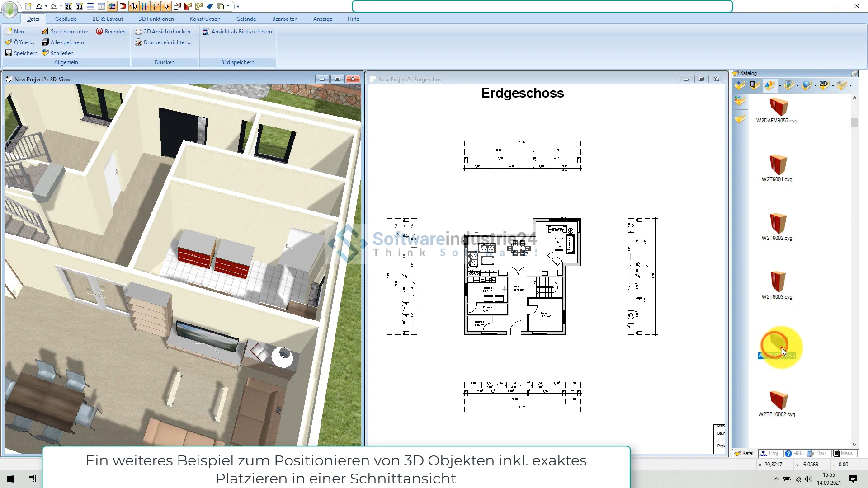The height and width of the screenshot is (488, 868).
Task: Open the Konstruktion ribbon tab
Action: click(205, 19)
